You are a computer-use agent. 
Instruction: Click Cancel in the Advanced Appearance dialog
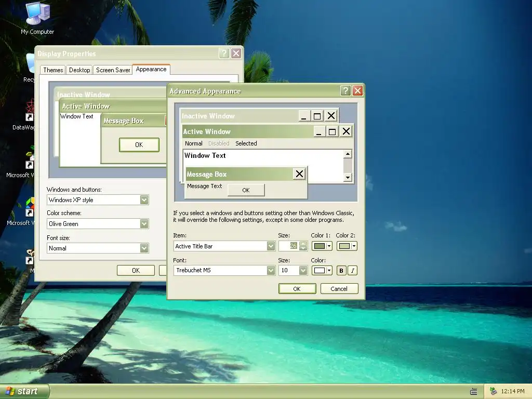point(339,289)
